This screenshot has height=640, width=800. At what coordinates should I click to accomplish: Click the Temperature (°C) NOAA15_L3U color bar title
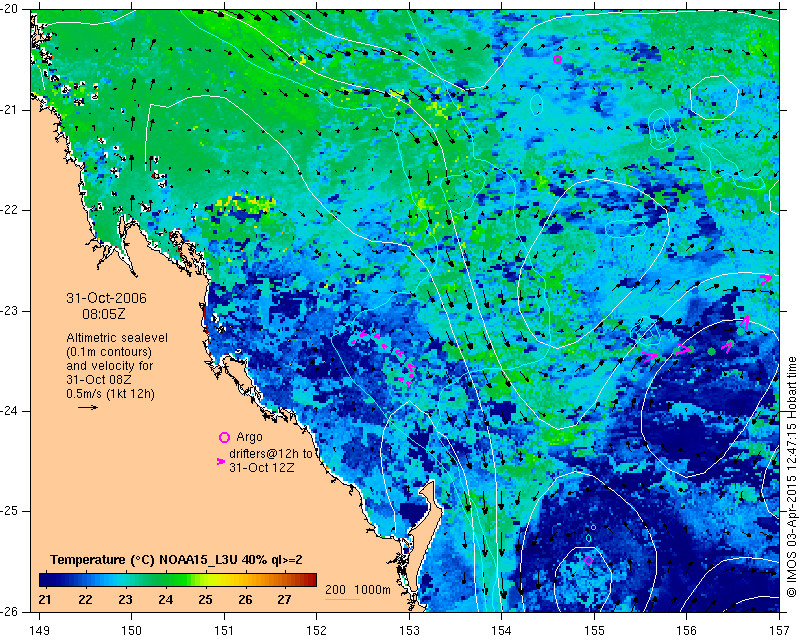(x=176, y=560)
